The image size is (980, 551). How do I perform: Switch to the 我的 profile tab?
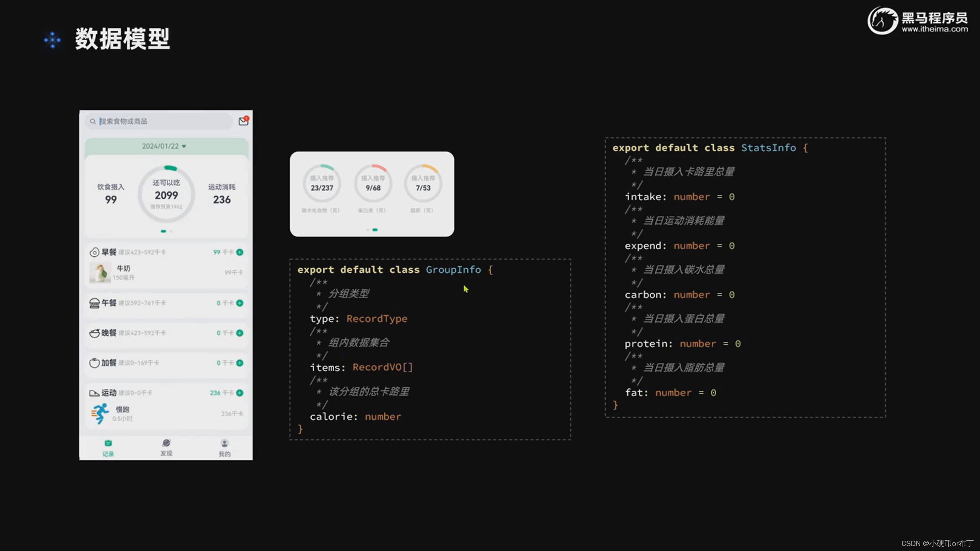point(224,447)
